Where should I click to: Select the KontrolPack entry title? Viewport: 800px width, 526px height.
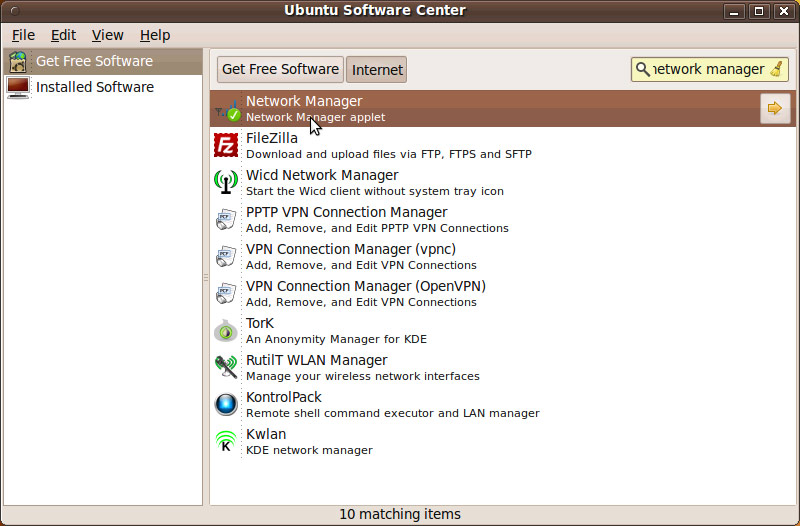[284, 397]
